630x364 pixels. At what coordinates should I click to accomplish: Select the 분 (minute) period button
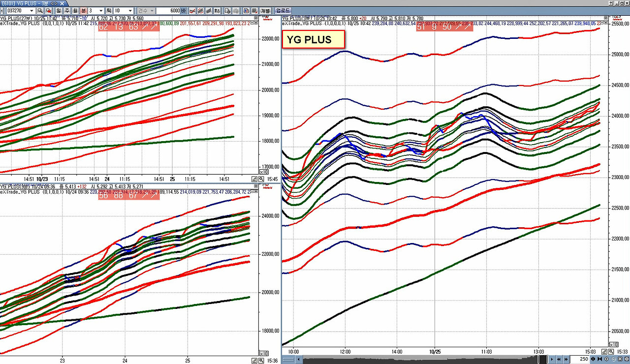[x=83, y=10]
